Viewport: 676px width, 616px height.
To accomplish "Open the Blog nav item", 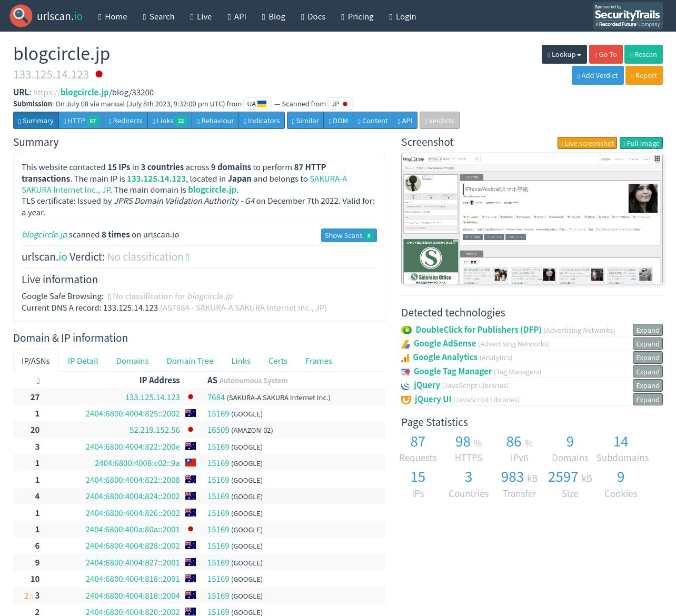I will tap(273, 16).
